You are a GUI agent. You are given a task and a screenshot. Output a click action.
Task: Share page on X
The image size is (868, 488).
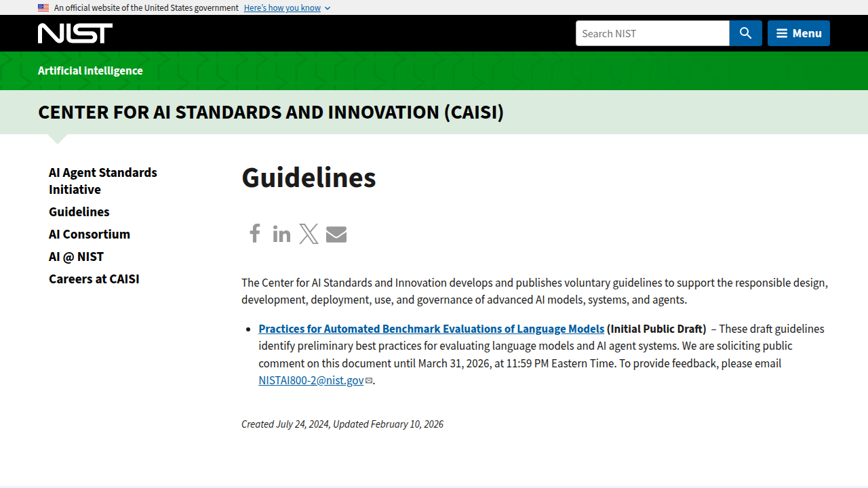(309, 234)
